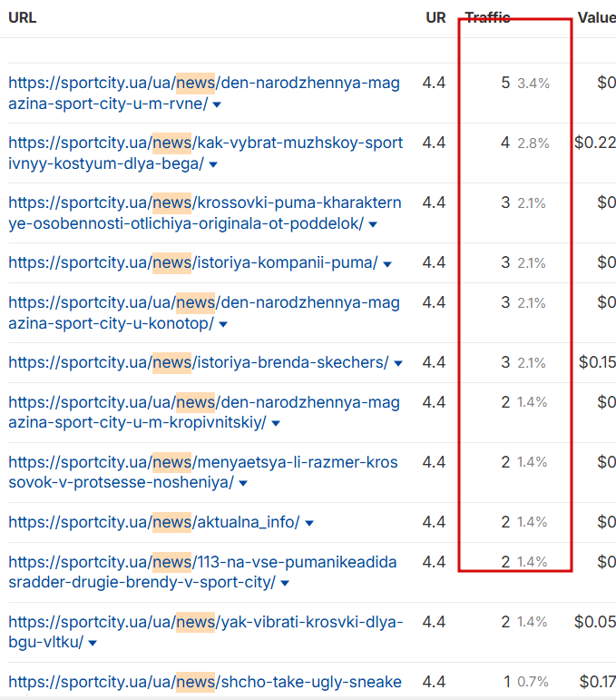Select traffic 2 1.4% in aktualna_info row

coord(524,522)
